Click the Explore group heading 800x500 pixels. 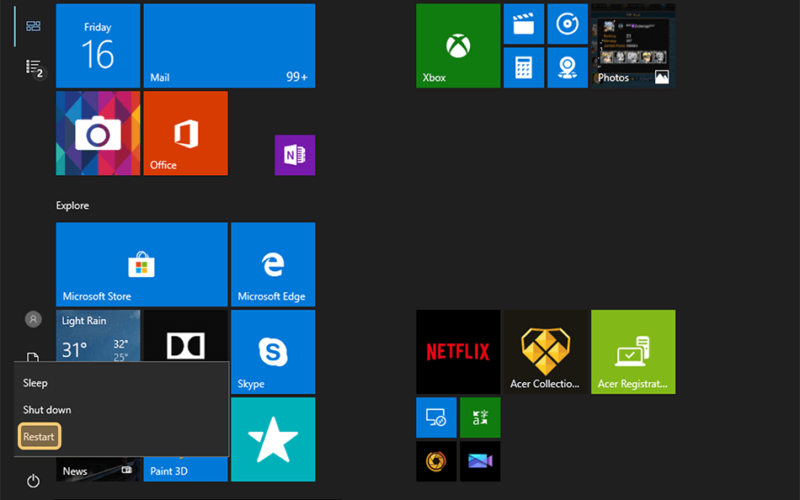point(72,206)
